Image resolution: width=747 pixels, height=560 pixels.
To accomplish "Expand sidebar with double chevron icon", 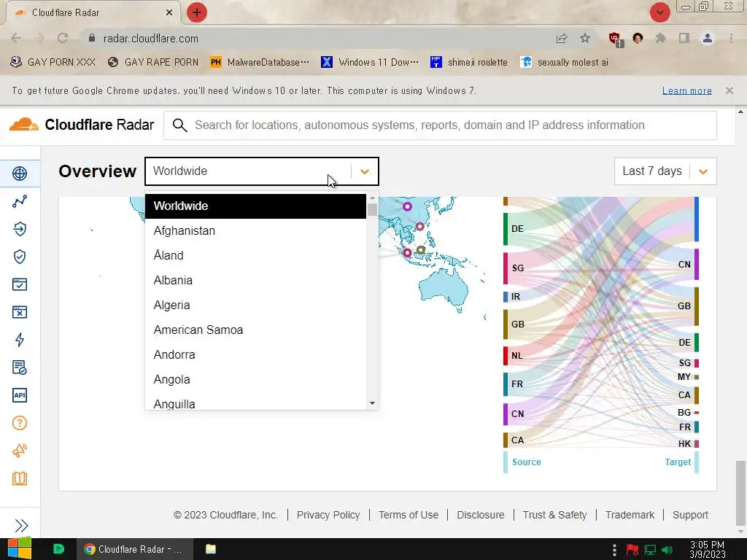I will (21, 525).
